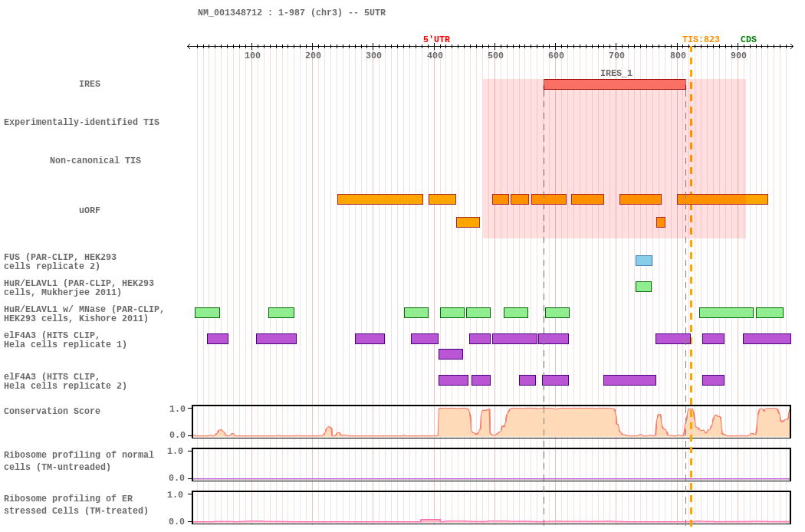The height and width of the screenshot is (532, 805).
Task: Click the IRES_1 red bar
Action: pos(614,84)
